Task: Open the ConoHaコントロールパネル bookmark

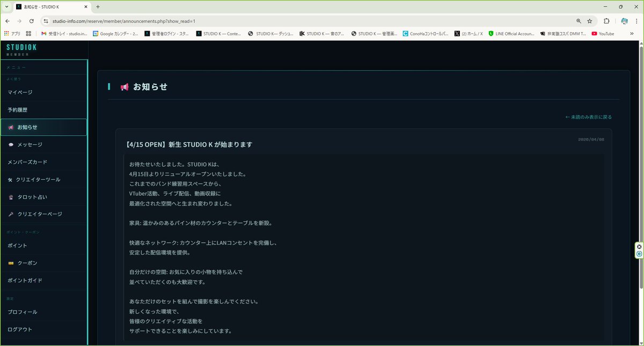Action: pos(426,33)
